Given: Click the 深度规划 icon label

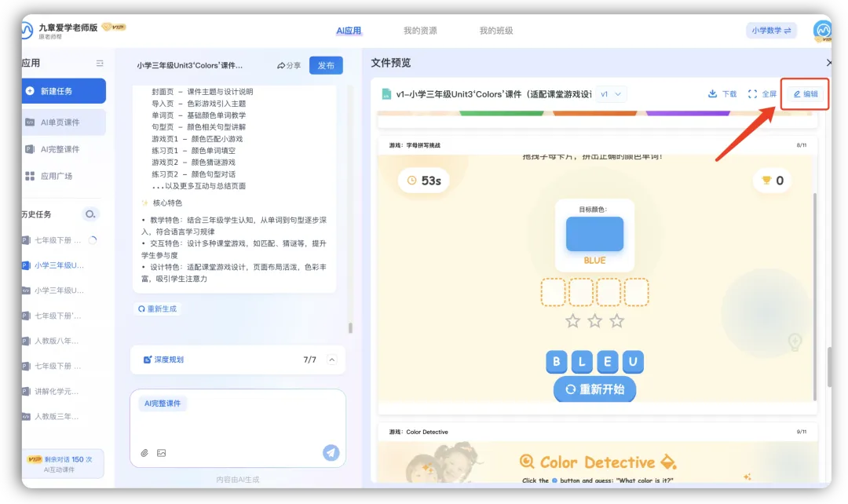Looking at the screenshot, I should point(163,360).
